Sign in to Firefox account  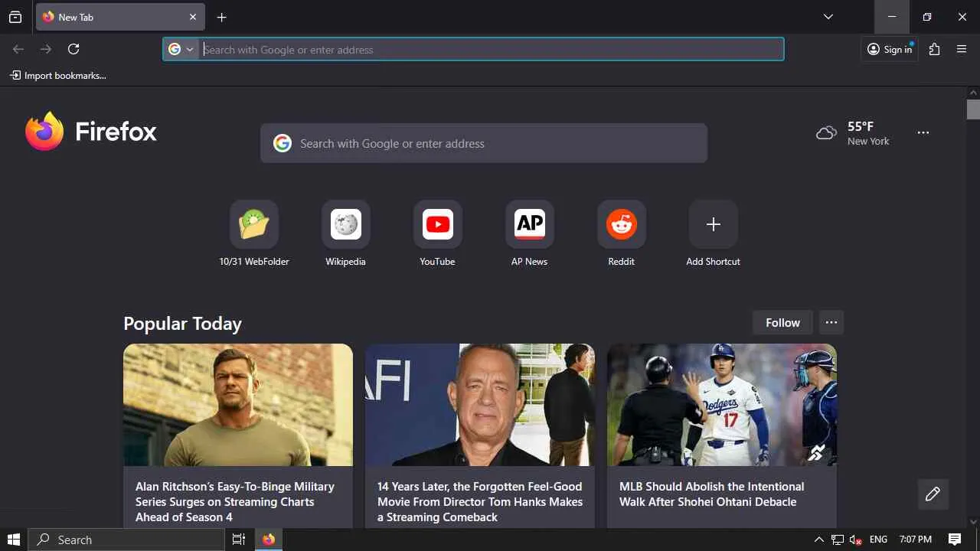point(890,49)
